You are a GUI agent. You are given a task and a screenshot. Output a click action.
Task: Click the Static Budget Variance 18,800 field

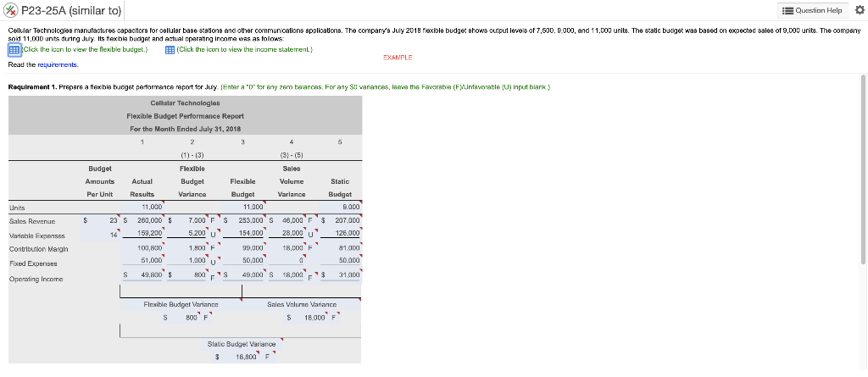point(238,357)
